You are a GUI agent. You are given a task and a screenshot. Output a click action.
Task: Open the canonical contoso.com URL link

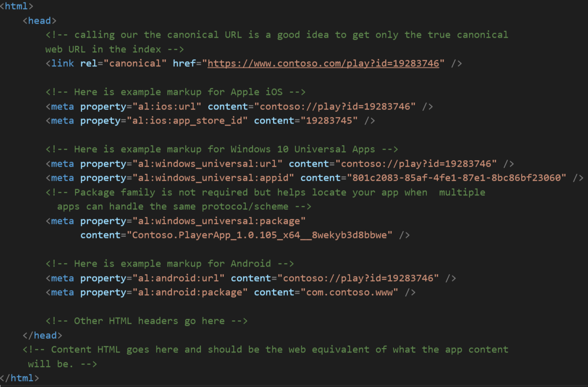point(323,63)
